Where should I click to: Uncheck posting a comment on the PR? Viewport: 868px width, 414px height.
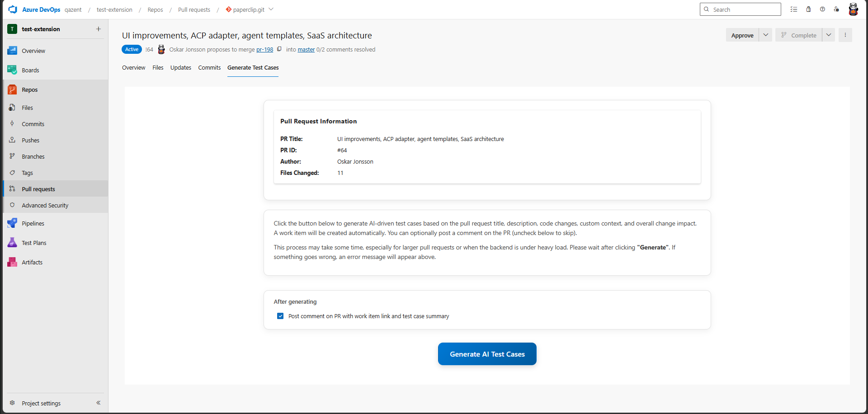[x=280, y=316]
